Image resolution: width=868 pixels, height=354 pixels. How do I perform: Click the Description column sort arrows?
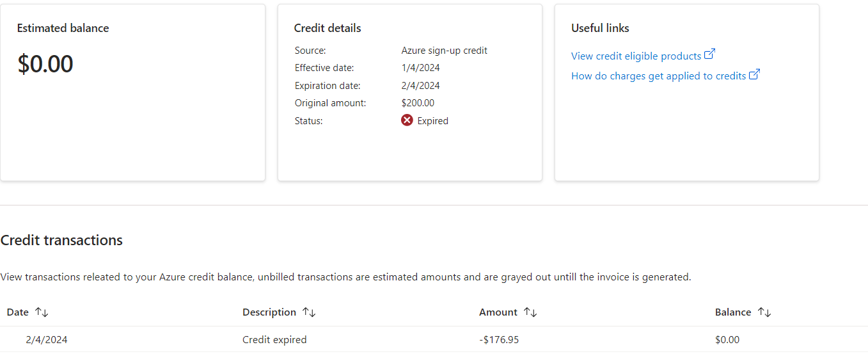(x=309, y=312)
